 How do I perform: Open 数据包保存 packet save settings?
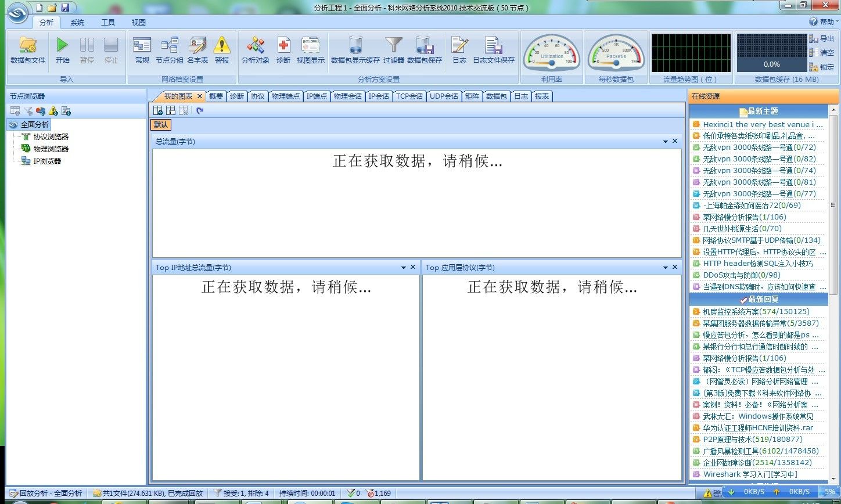point(425,51)
